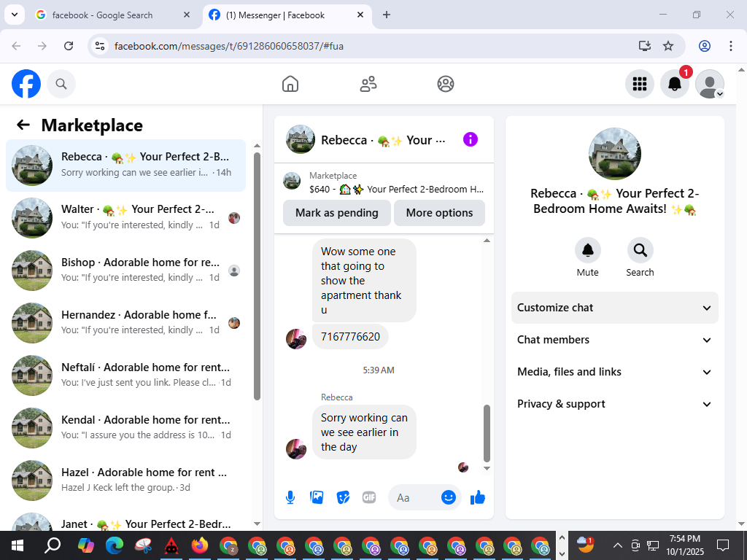Click the install app icon in address bar

[645, 46]
